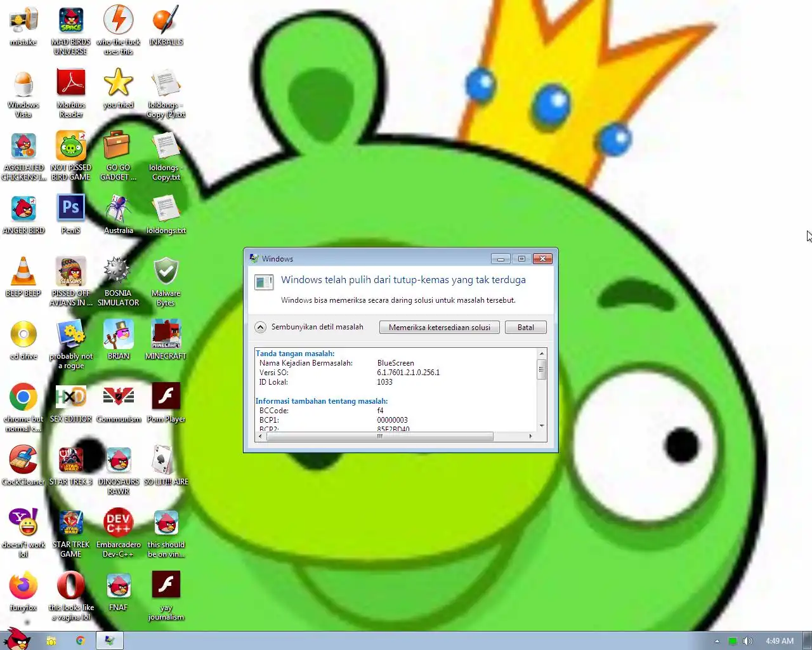Click the Photoshop Ps desktop icon
Screen dimensions: 812x650
coord(71,214)
